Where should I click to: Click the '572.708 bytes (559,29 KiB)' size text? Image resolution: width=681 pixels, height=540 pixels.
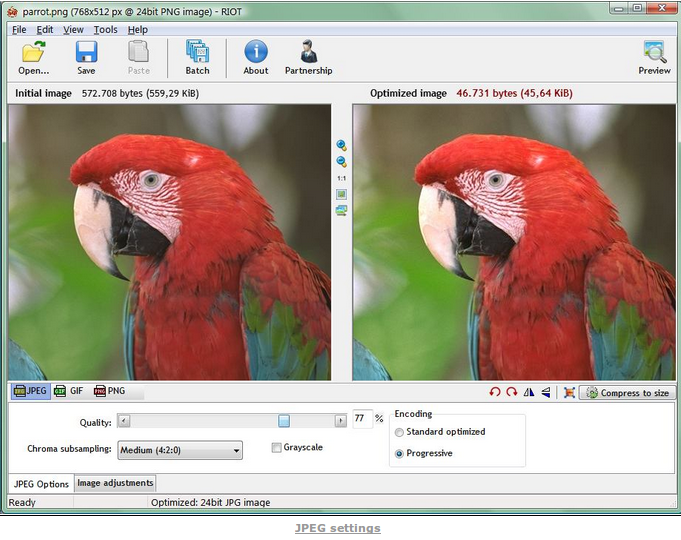tap(140, 93)
